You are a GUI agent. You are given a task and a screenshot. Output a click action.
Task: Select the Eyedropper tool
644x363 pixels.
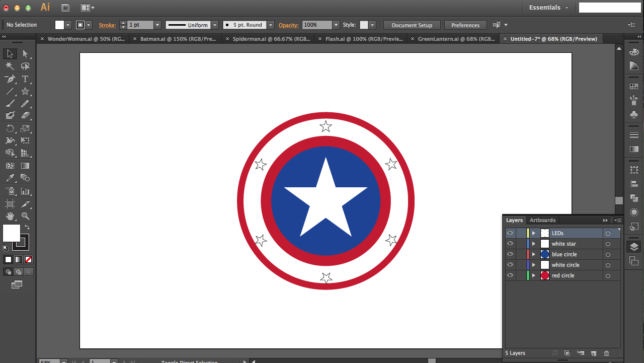click(x=10, y=178)
